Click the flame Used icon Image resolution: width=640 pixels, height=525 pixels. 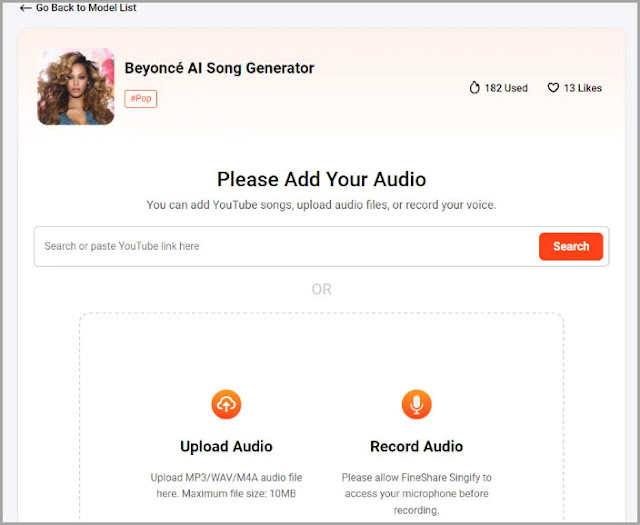[x=474, y=88]
